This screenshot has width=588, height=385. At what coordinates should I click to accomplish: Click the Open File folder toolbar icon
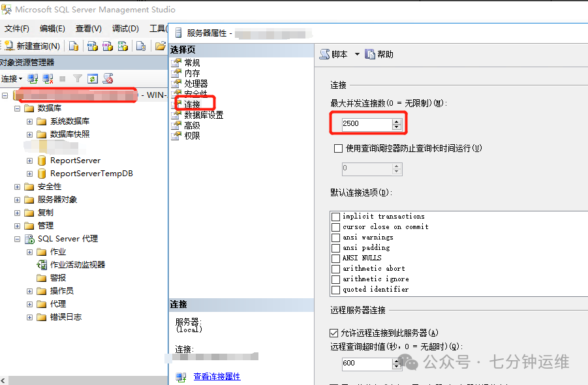pos(161,46)
